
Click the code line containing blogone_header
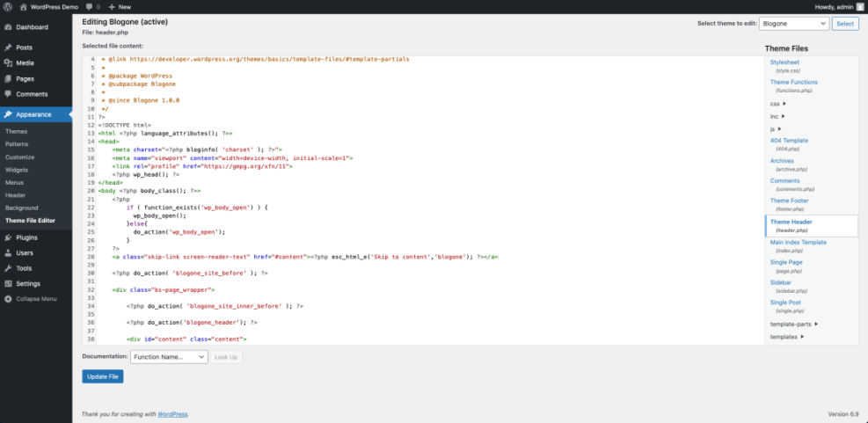(191, 322)
